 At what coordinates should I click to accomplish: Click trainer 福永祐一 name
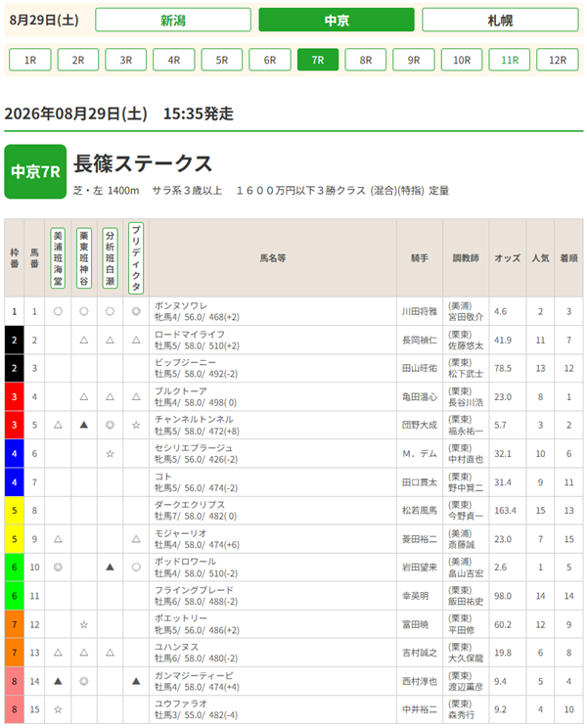coord(466,431)
